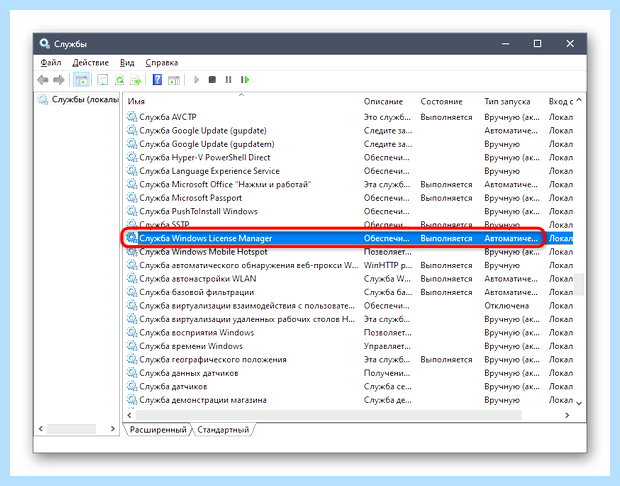
Task: Open the Вид menu
Action: coord(127,62)
